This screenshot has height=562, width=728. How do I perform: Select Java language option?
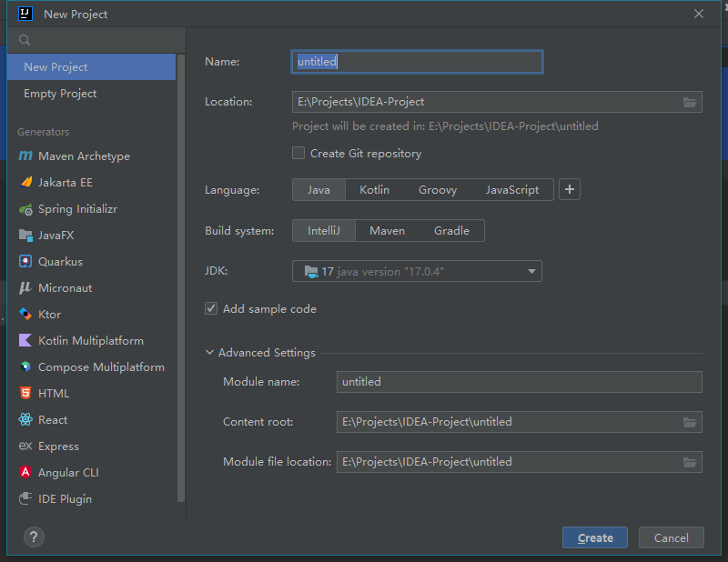pyautogui.click(x=318, y=190)
